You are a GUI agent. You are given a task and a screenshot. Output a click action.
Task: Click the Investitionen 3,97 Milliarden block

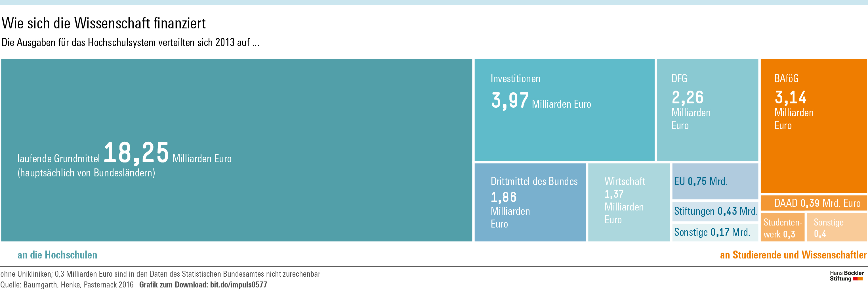coord(564,110)
